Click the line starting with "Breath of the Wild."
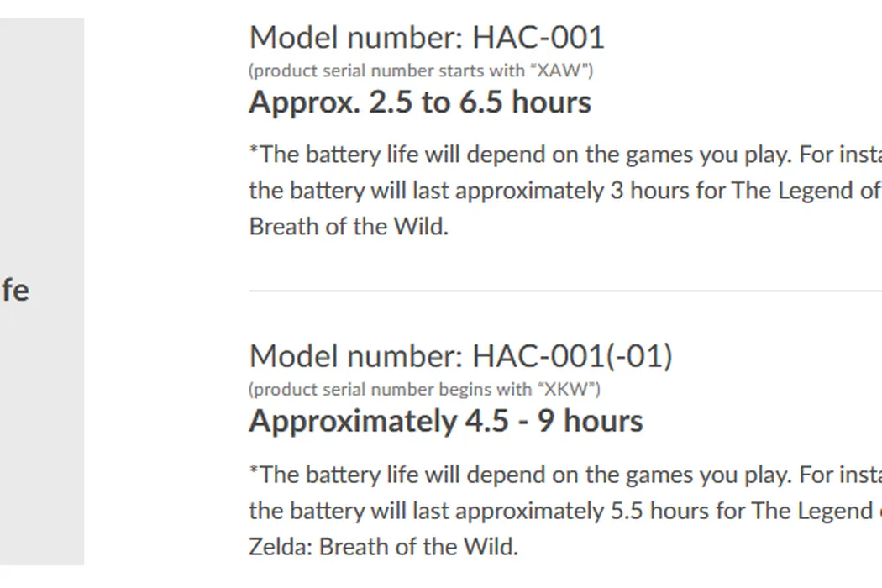882x588 pixels. point(349,227)
